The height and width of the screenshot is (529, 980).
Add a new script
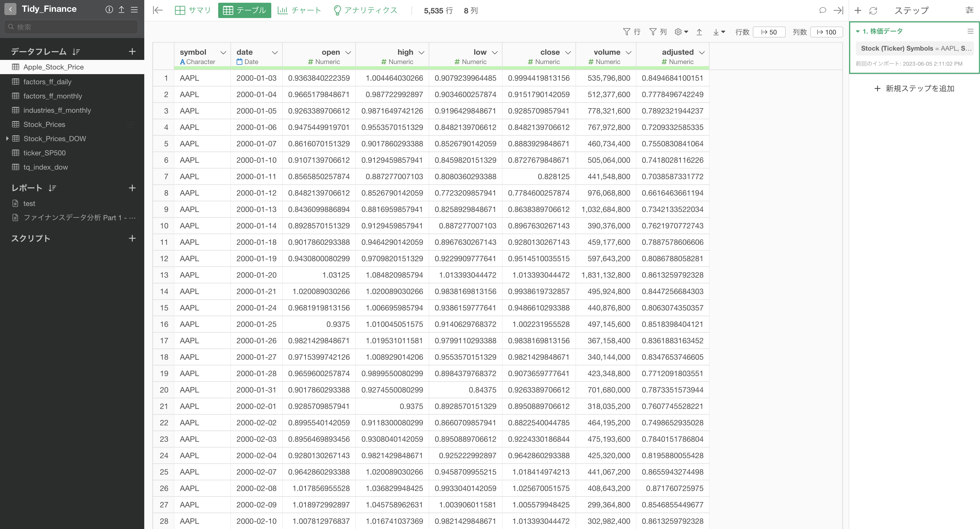click(132, 238)
